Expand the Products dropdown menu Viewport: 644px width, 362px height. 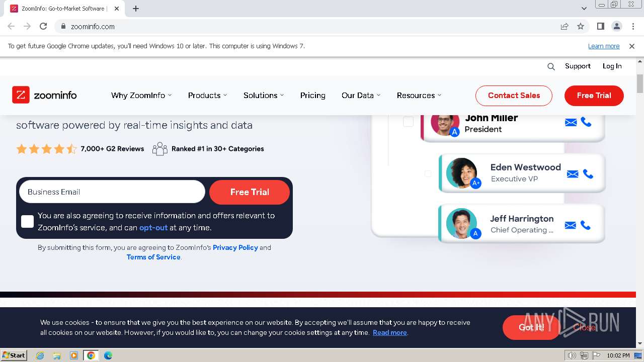(207, 96)
